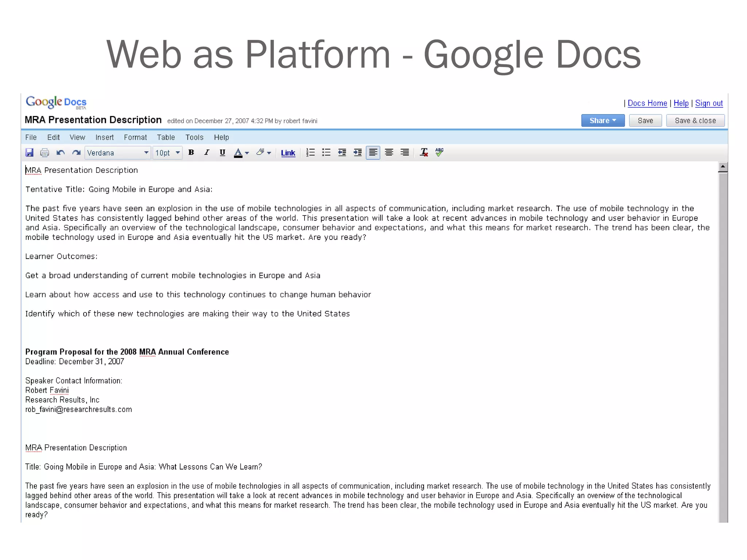This screenshot has width=747, height=560.
Task: Click the scrollbar up arrow
Action: pos(723,167)
